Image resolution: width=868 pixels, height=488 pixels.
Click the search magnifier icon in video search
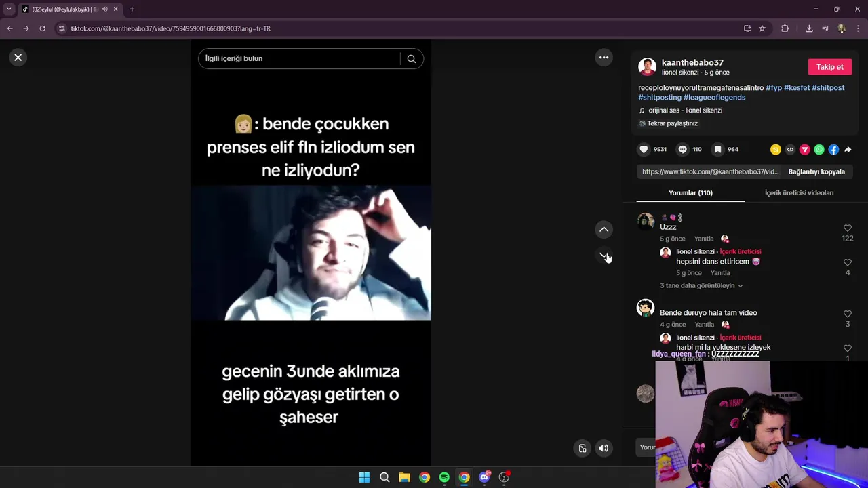pos(411,58)
